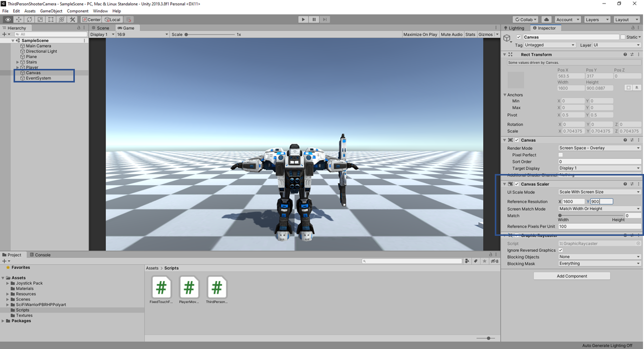Toggle grid snapping icon in toolbar
This screenshot has width=644, height=349.
[129, 20]
